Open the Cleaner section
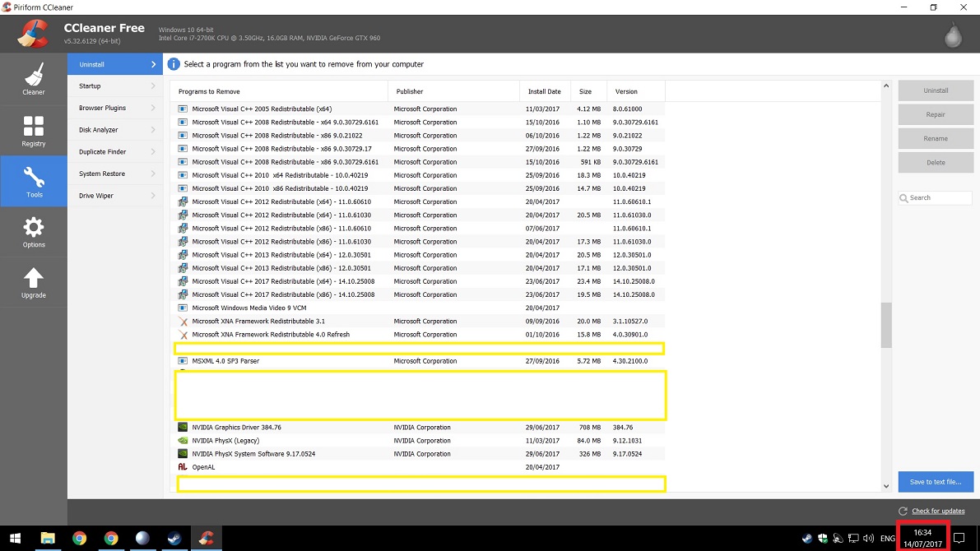 34,79
